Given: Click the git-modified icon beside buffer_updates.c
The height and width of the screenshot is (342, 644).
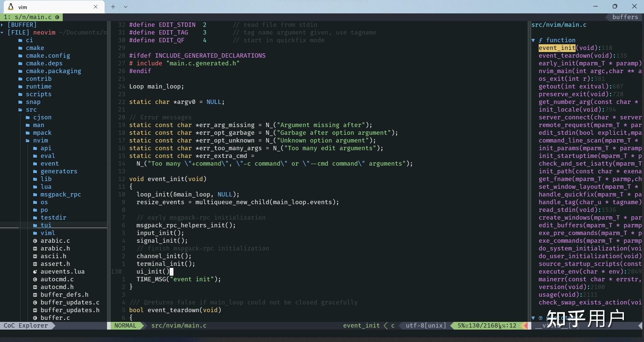Looking at the screenshot, I should [x=35, y=302].
